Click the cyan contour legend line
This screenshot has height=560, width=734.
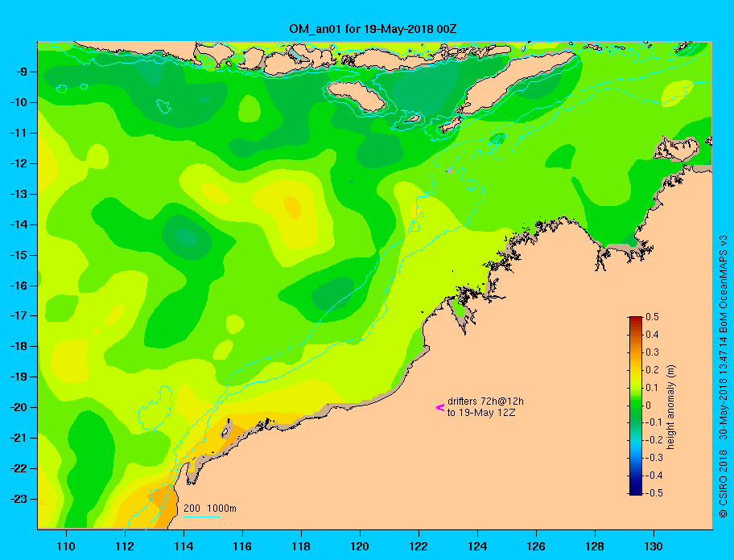(201, 517)
